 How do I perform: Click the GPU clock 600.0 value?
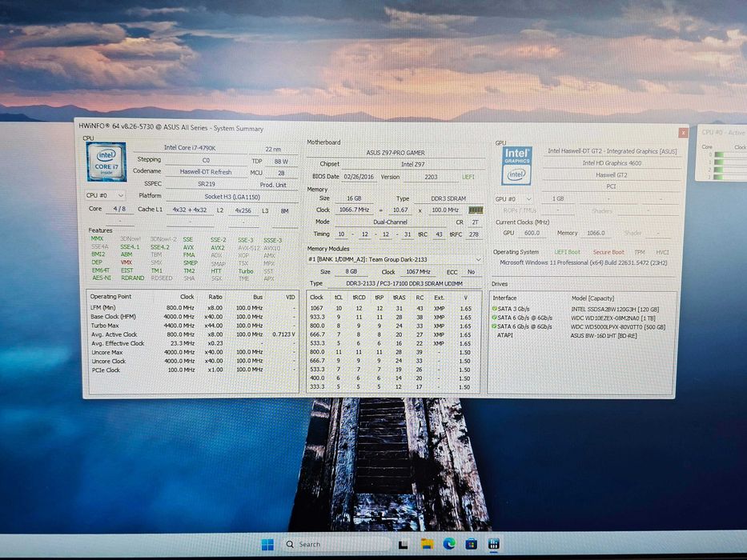tap(532, 233)
